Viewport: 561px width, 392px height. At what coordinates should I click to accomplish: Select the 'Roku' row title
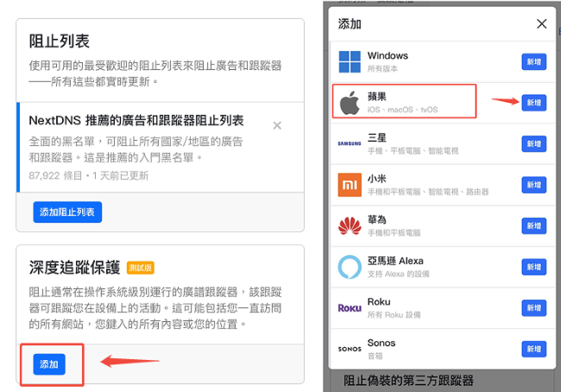point(379,302)
